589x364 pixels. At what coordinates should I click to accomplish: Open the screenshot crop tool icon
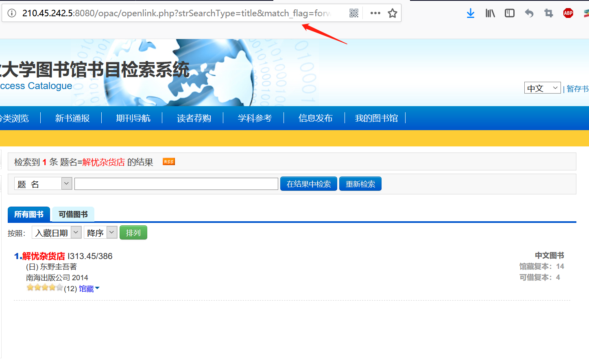(548, 13)
